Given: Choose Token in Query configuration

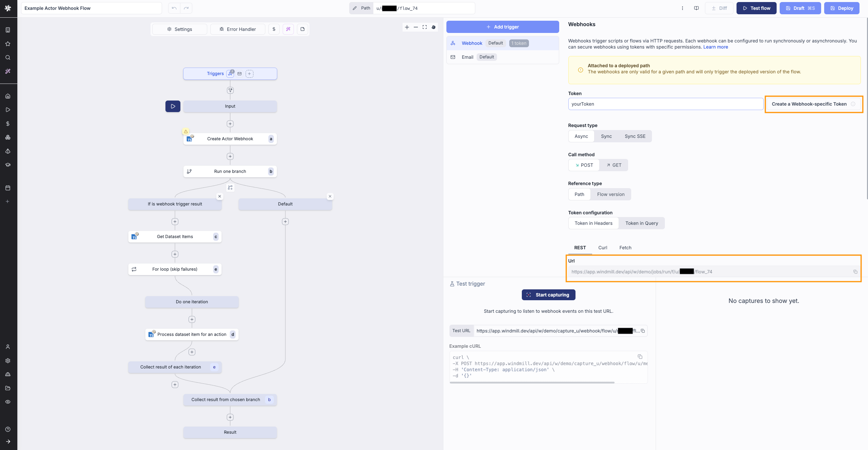Looking at the screenshot, I should [x=642, y=223].
